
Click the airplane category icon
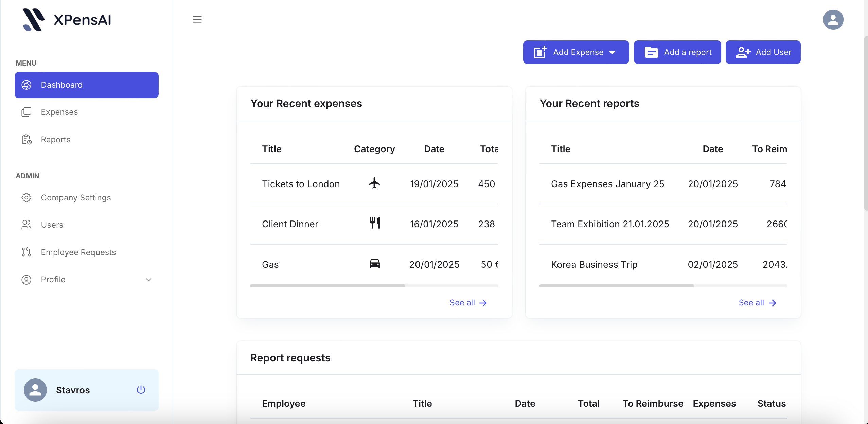click(x=374, y=183)
